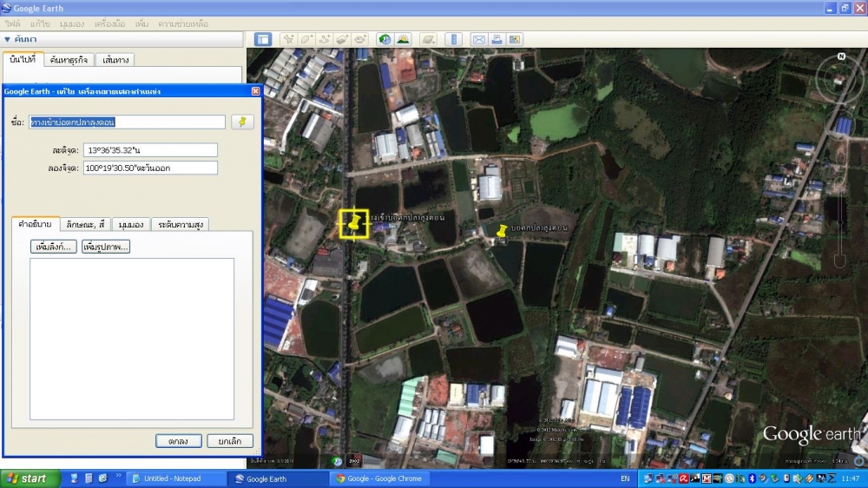Select the Add Path toolbar icon
Screen dimensions: 868x488
pyautogui.click(x=325, y=39)
